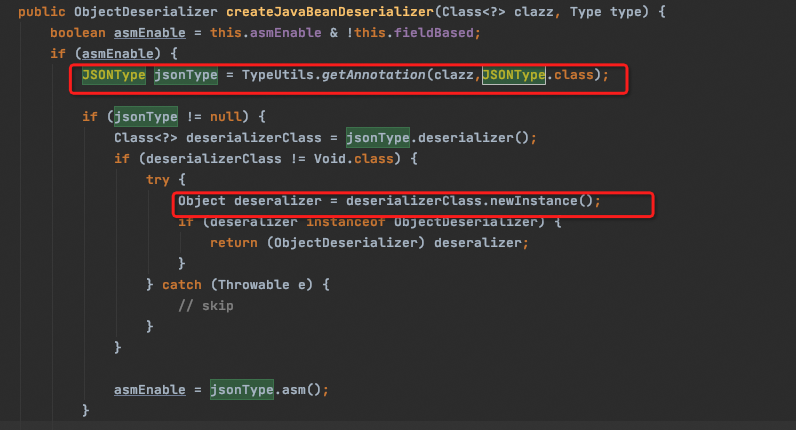The height and width of the screenshot is (430, 796).
Task: Click the (ObjectDeserializer) cast in return statement
Action: point(346,243)
